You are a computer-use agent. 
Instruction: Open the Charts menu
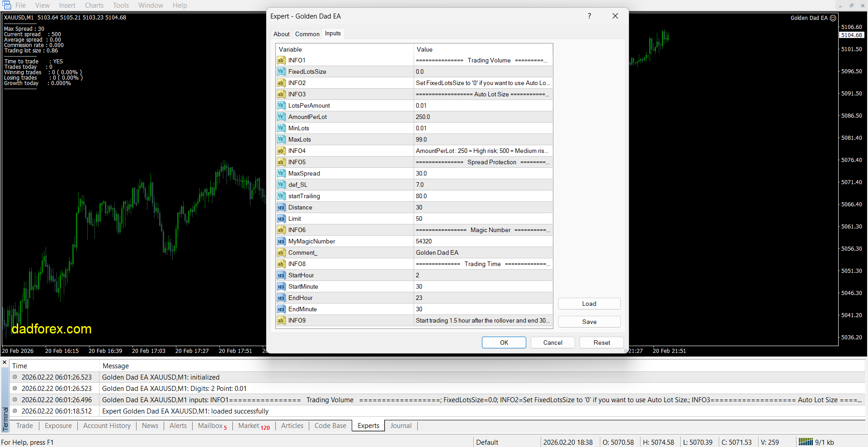pyautogui.click(x=94, y=5)
